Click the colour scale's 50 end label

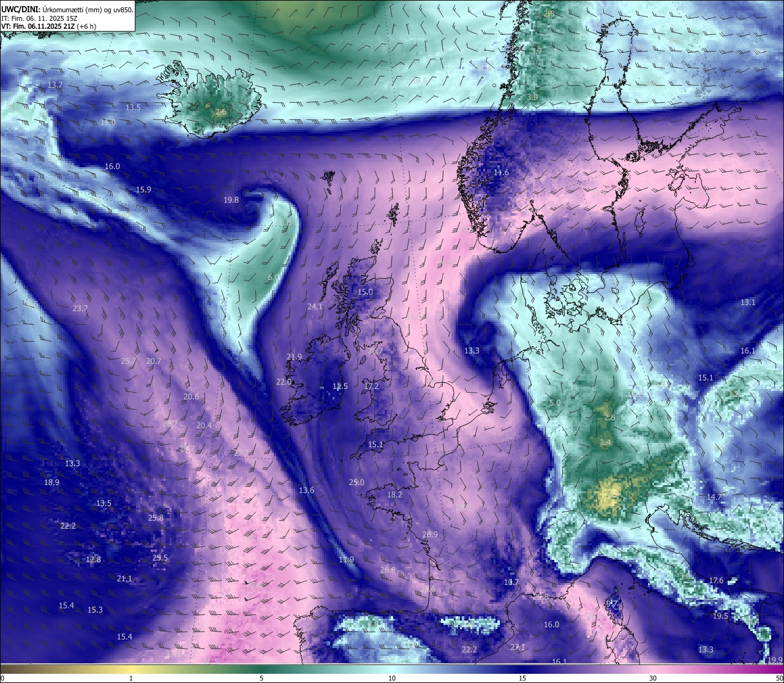click(x=779, y=678)
